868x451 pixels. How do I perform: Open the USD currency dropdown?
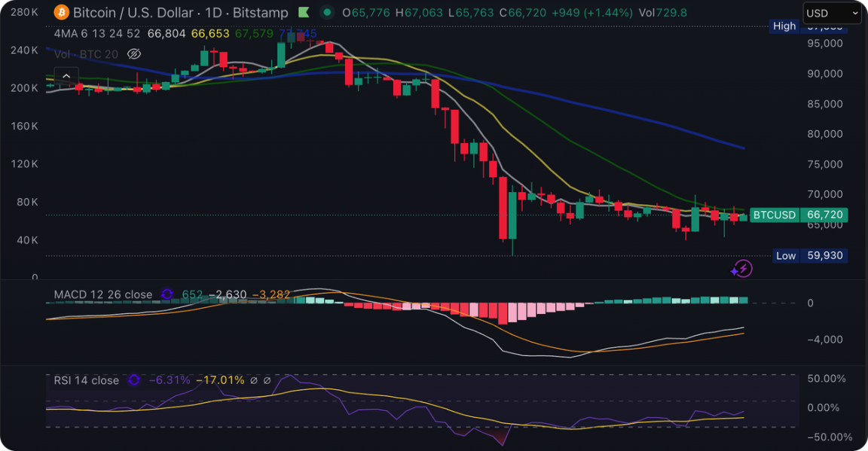[832, 13]
